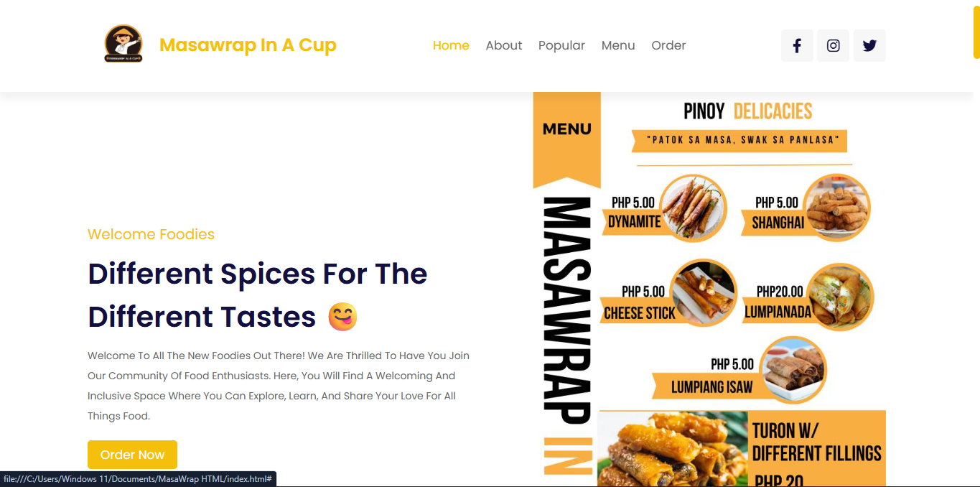Jump to the Order nav link
Image resolution: width=980 pixels, height=487 pixels.
tap(668, 45)
